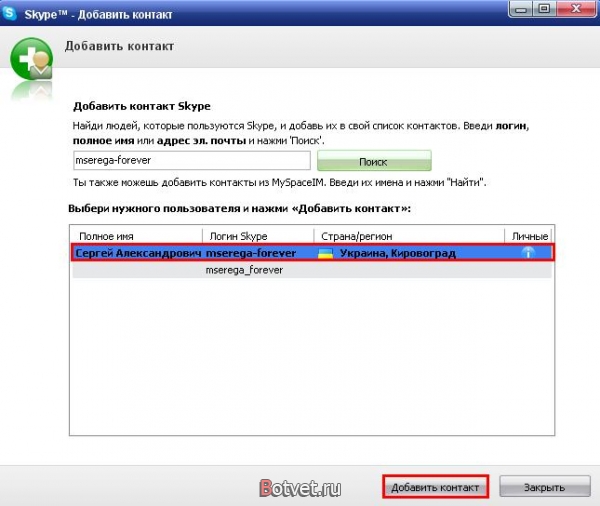Maximize the Skype add contact window
Viewport: 600px width, 506px height.
coord(544,9)
